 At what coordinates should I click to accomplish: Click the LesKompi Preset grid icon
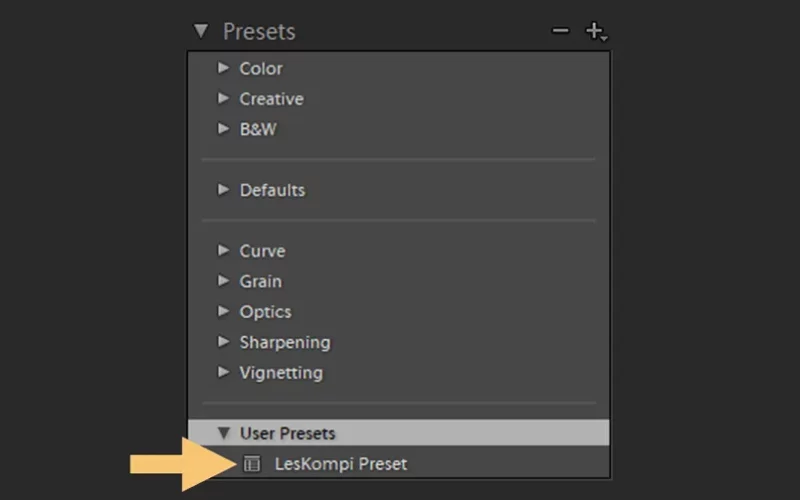(x=252, y=464)
